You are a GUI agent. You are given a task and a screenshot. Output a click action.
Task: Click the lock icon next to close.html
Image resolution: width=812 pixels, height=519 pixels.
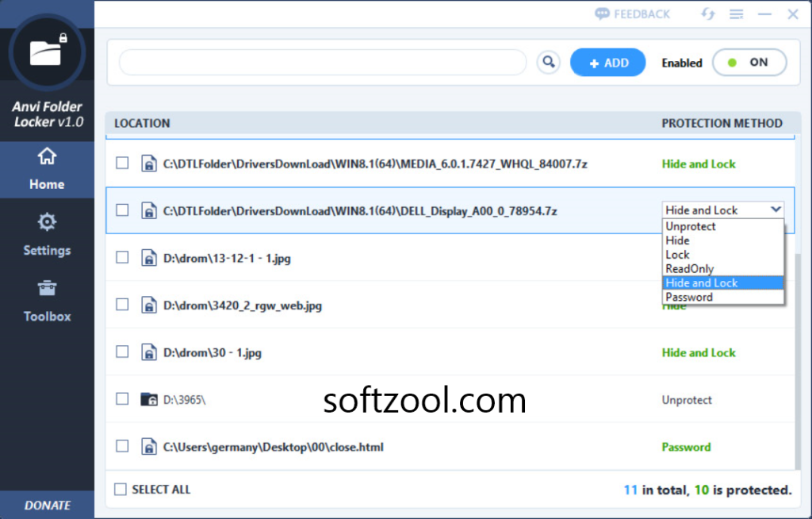click(x=149, y=447)
